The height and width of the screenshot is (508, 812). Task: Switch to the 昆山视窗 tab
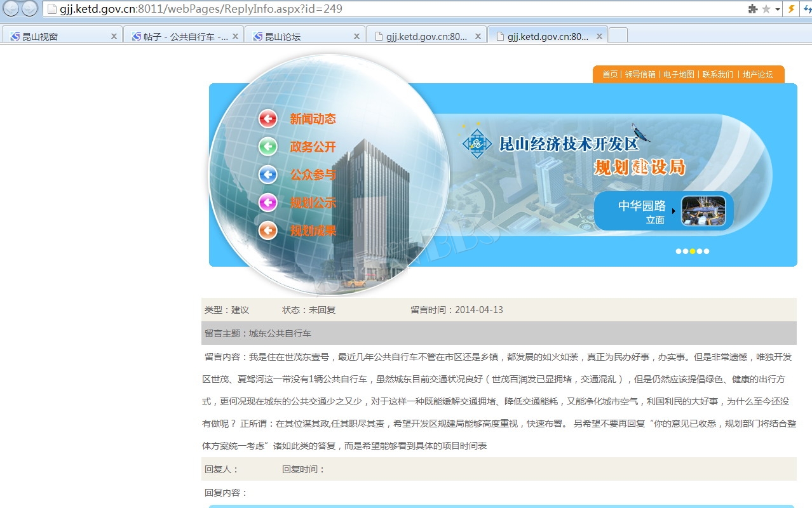(61, 36)
